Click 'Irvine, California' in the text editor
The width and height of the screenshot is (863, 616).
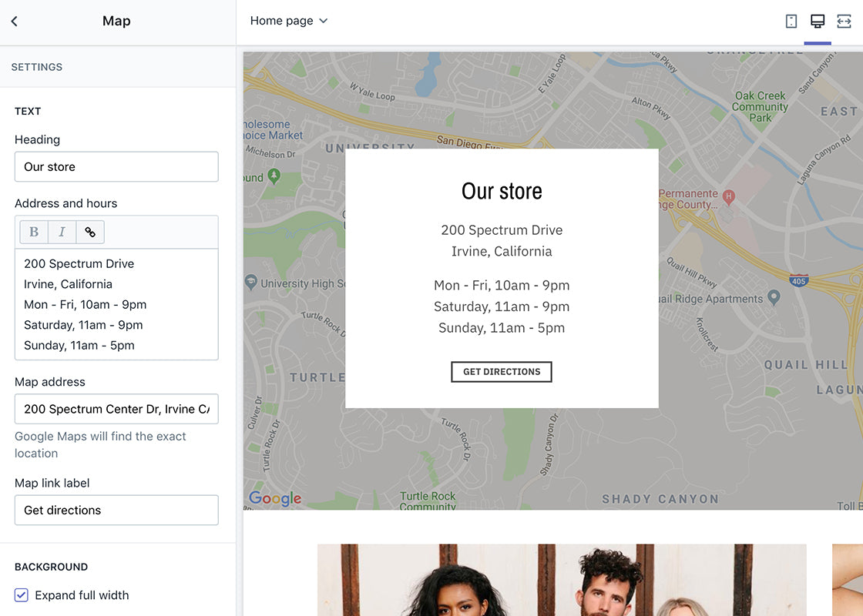(x=68, y=284)
